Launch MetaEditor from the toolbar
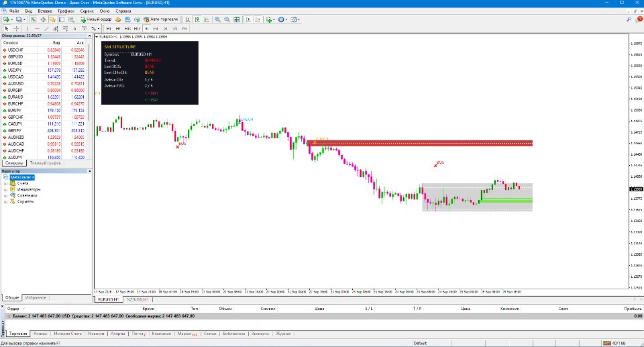This screenshot has height=347, width=644. coord(118,19)
